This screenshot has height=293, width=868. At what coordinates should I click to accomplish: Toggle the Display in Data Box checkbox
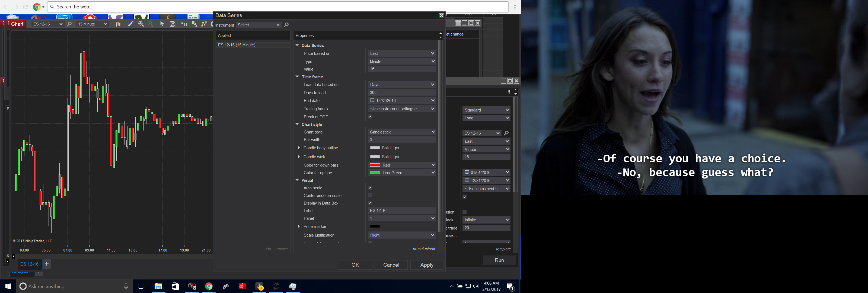click(370, 203)
